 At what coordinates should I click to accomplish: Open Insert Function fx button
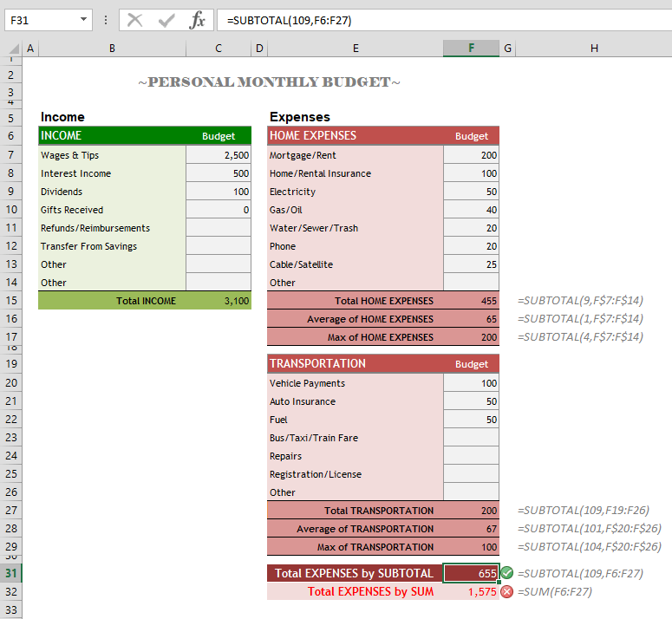[197, 20]
